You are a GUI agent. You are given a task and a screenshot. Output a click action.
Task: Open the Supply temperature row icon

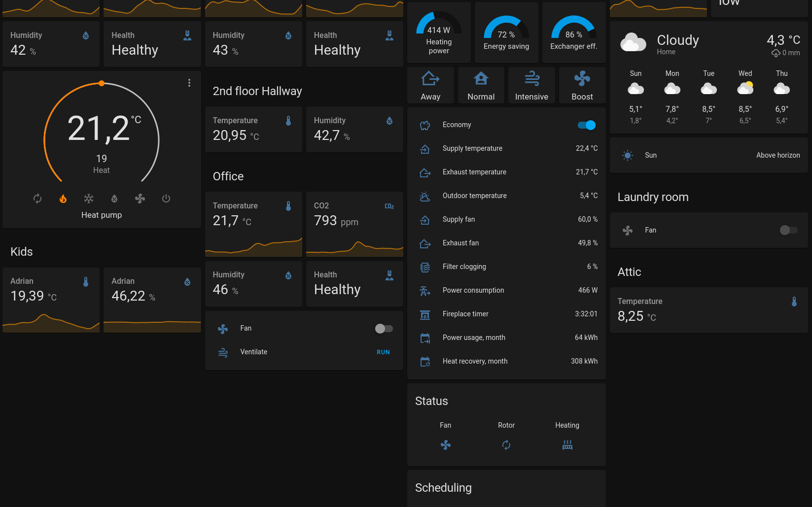pyautogui.click(x=425, y=149)
